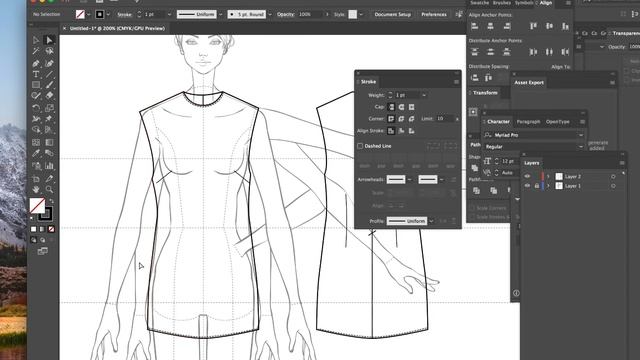
Task: Choose Miter Join corner option
Action: 391,119
